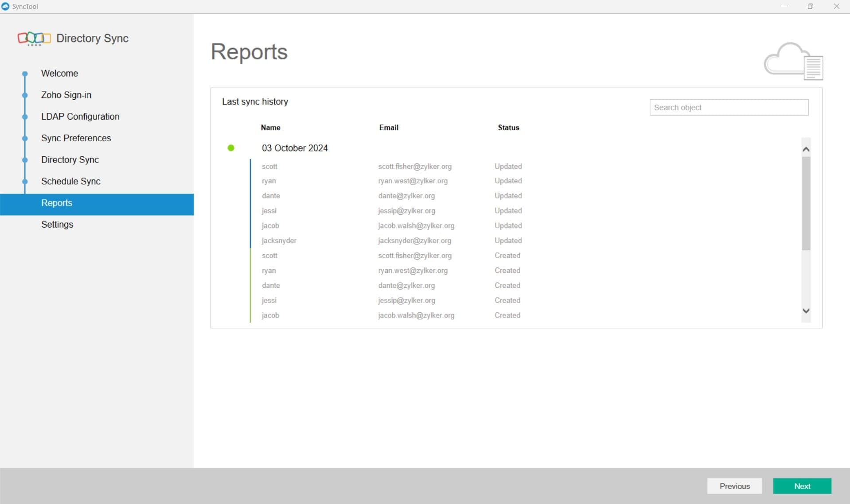Restore down the SyncTool window
Screen dimensions: 850x504
coord(811,6)
